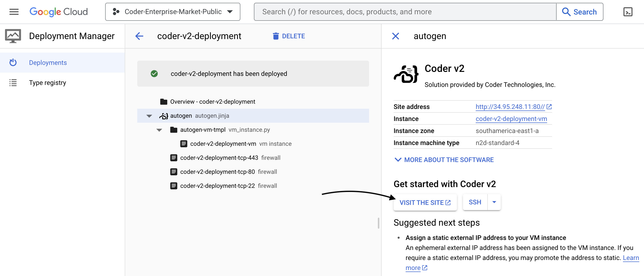Open the http://34.95.248.11:80 site address link
This screenshot has width=644, height=276.
(x=510, y=106)
